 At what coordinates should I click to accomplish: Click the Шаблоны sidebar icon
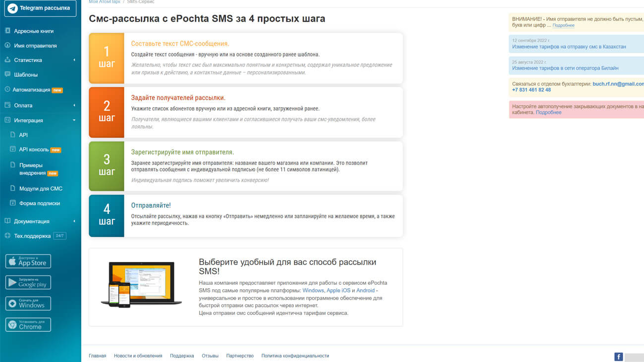tap(7, 75)
